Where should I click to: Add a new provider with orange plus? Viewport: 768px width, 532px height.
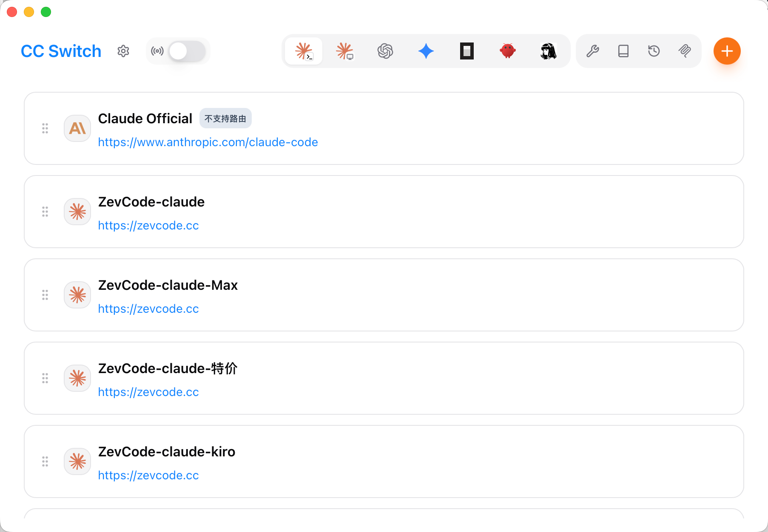(x=727, y=51)
